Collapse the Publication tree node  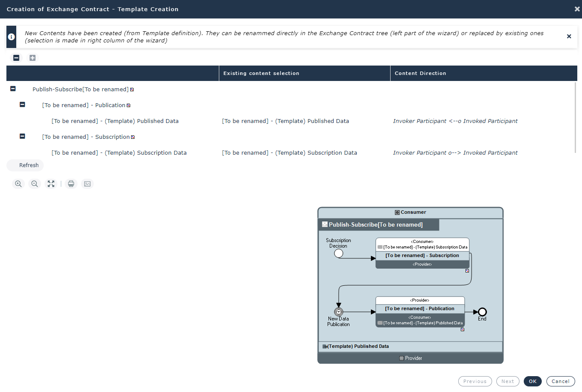tap(22, 105)
